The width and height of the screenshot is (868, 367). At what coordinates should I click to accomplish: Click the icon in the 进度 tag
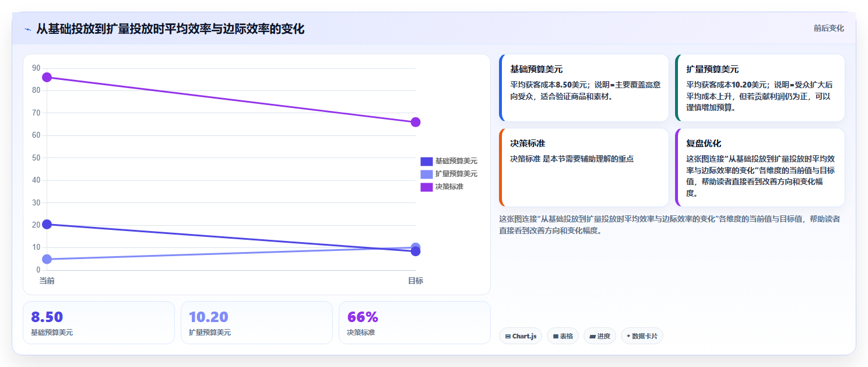coord(592,336)
